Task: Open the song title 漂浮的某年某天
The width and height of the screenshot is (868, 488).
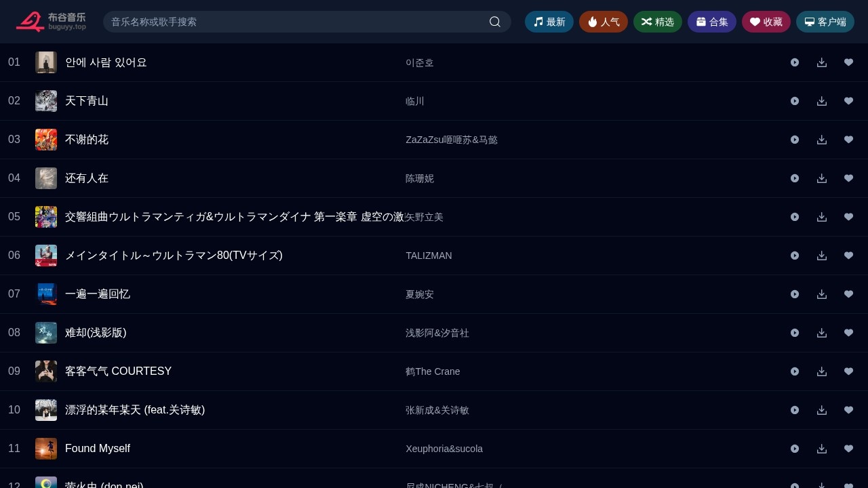Action: [135, 410]
